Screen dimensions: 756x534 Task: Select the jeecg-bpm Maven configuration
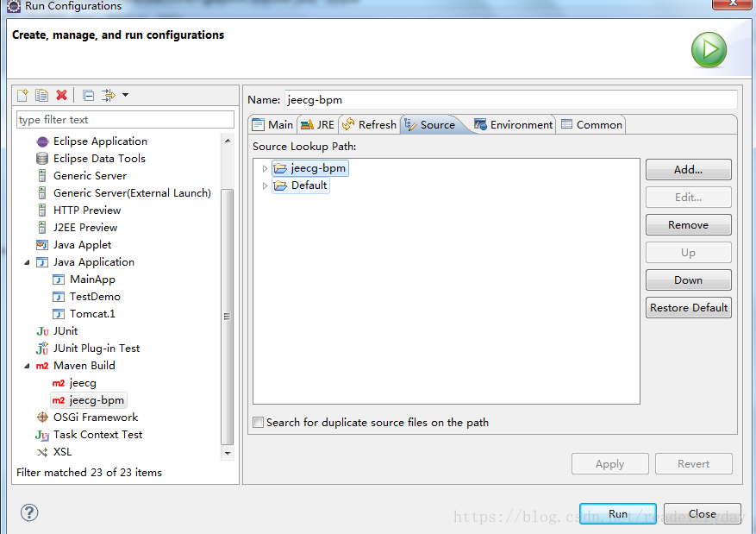tap(89, 400)
